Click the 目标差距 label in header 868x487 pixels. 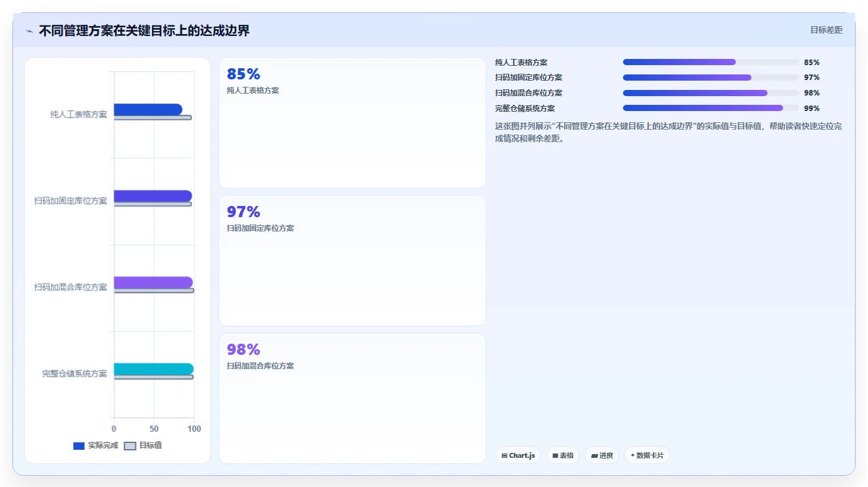click(x=826, y=30)
